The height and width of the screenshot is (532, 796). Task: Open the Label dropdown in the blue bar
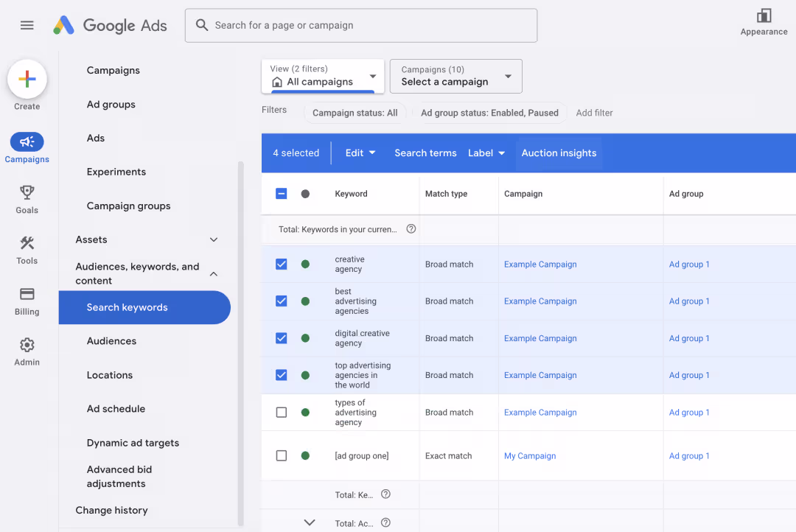click(x=486, y=153)
